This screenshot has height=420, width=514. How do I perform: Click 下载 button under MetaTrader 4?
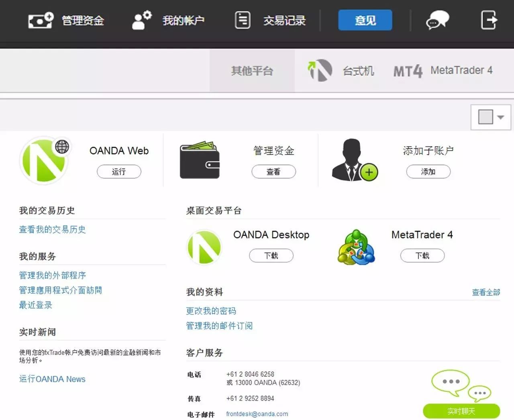[x=422, y=256]
